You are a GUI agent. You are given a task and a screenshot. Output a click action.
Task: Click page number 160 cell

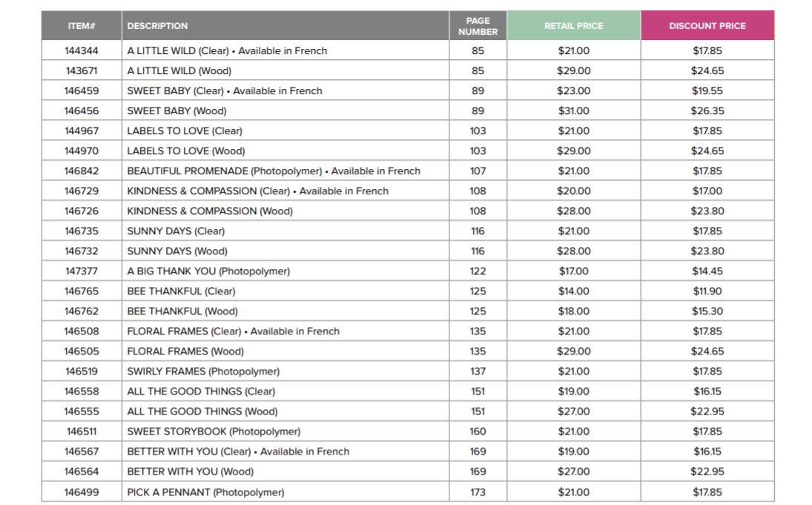point(478,432)
